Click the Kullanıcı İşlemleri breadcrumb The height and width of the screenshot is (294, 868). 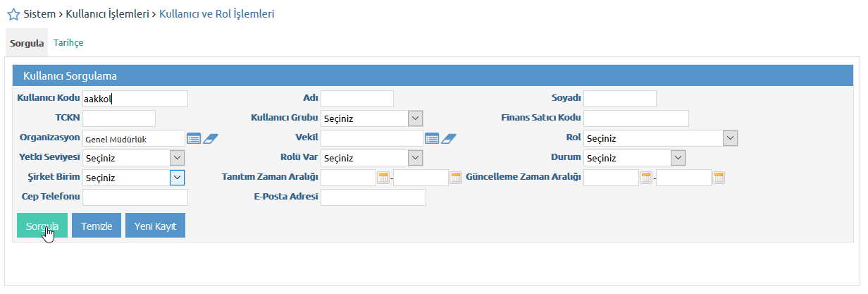(x=107, y=14)
